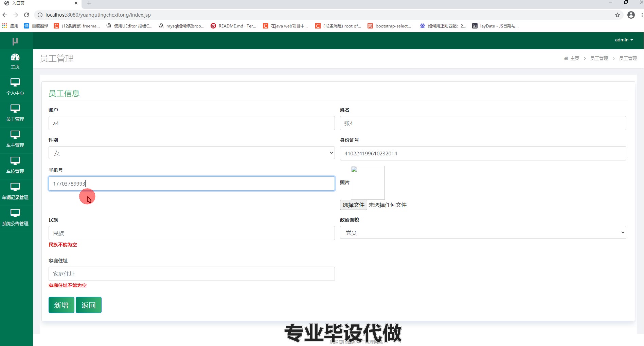Click 选择文件 to upload photo
Image resolution: width=644 pixels, height=346 pixels.
[x=354, y=205]
